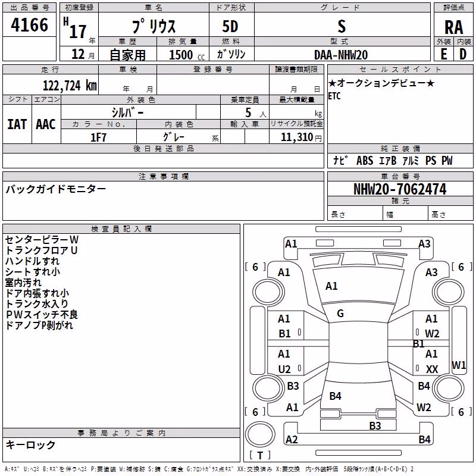Click the B3 mark on rear bumper area
Screen dimensions: 476x476
pyautogui.click(x=375, y=425)
